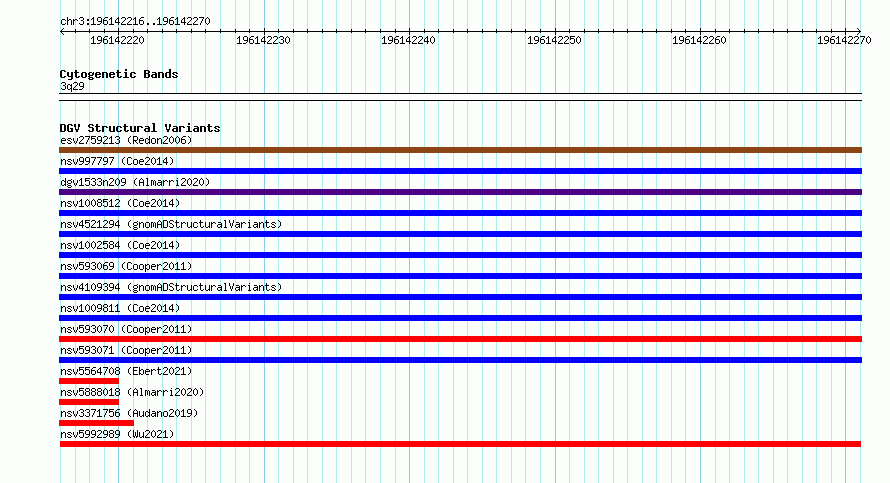Click the blue nsv4109394 variant bar

(x=460, y=297)
